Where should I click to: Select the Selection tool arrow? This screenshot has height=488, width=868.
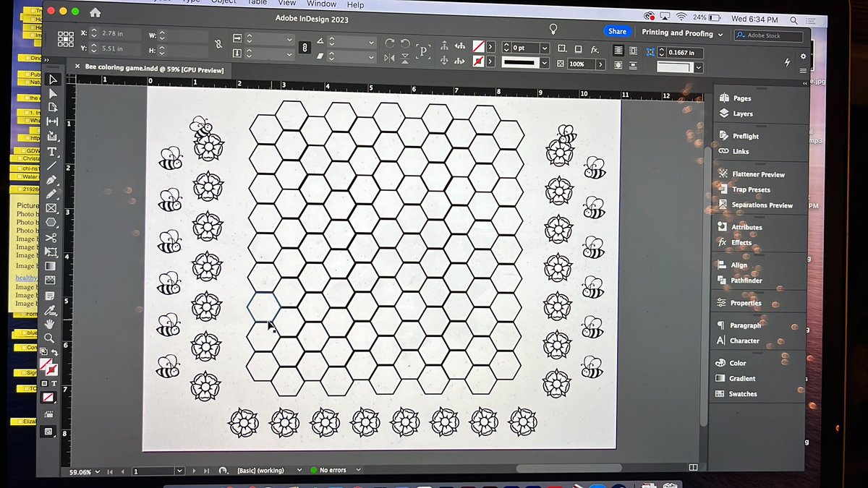pyautogui.click(x=52, y=79)
